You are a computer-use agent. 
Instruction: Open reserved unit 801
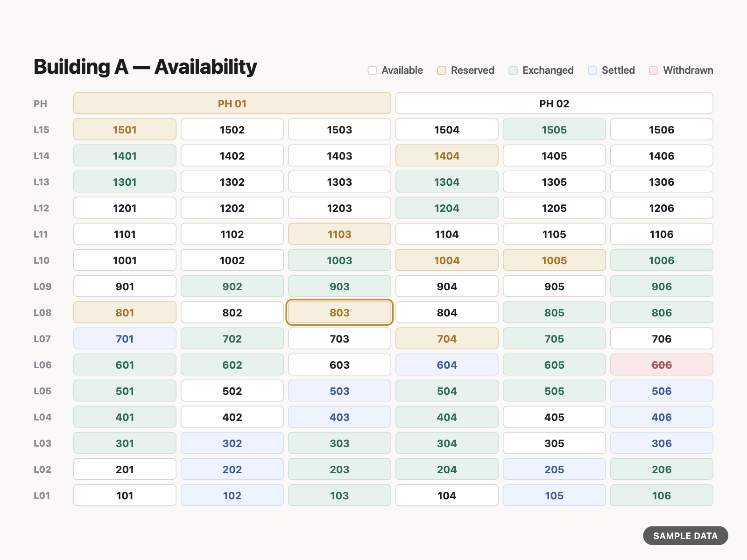125,312
